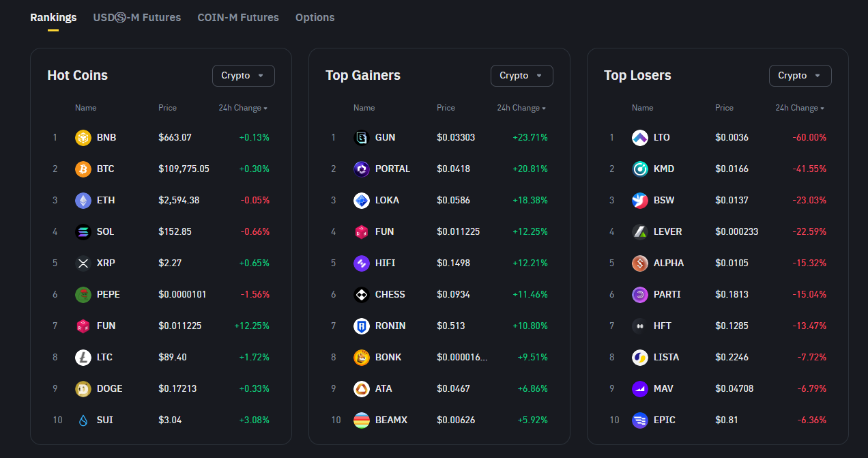868x458 pixels.
Task: Click the Ethereum logo icon
Action: [83, 200]
